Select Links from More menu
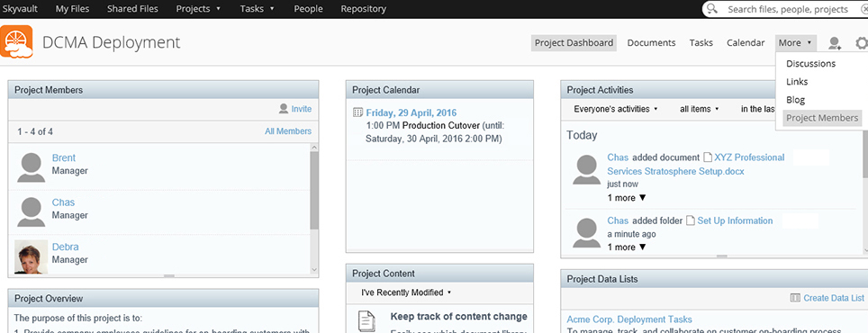Viewport: 868px width, 333px height. pyautogui.click(x=797, y=82)
